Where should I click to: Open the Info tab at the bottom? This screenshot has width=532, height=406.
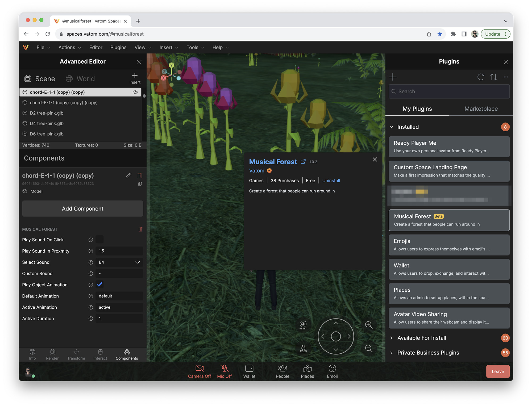click(x=32, y=355)
